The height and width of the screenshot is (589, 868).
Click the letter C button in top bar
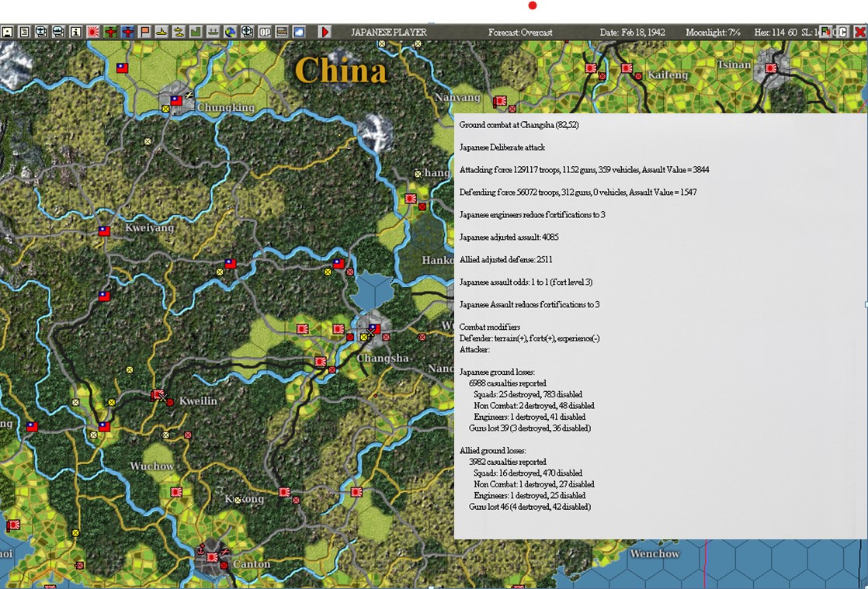842,32
